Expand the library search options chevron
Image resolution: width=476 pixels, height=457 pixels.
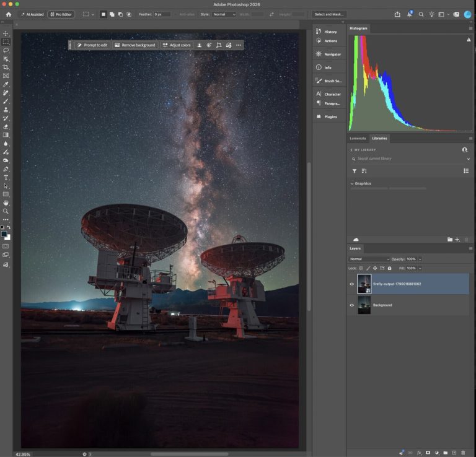[x=469, y=159]
